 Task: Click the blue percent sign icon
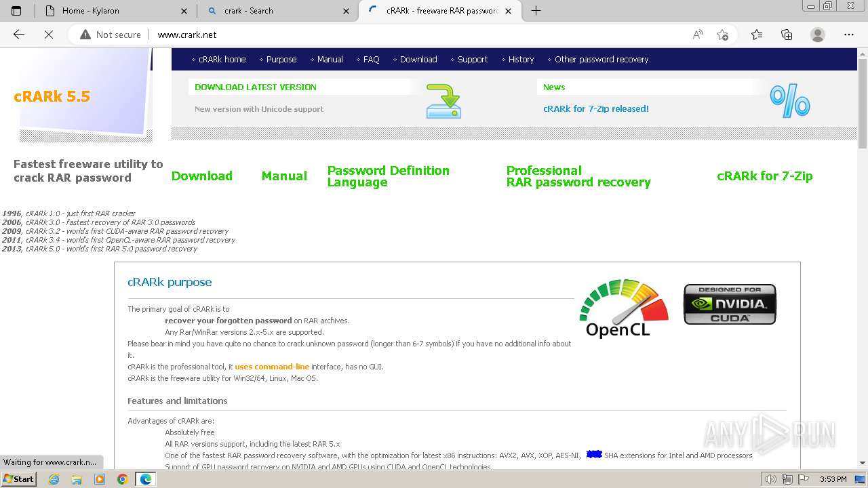coord(790,100)
